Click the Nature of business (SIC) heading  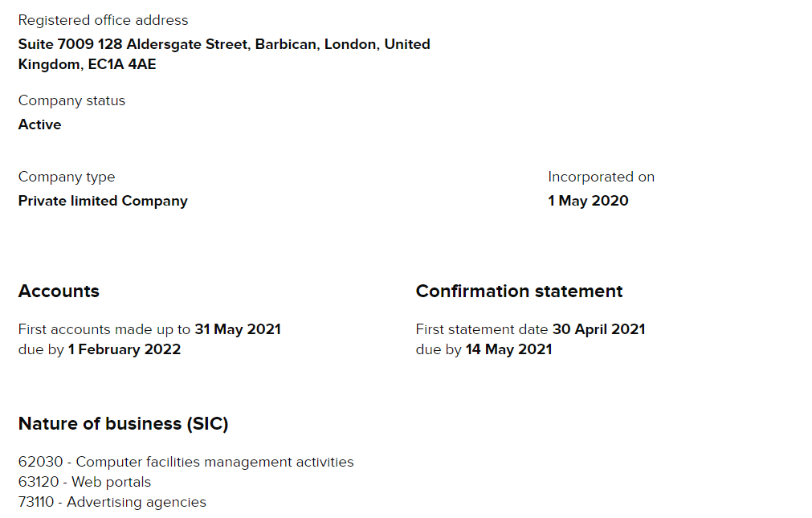point(123,424)
